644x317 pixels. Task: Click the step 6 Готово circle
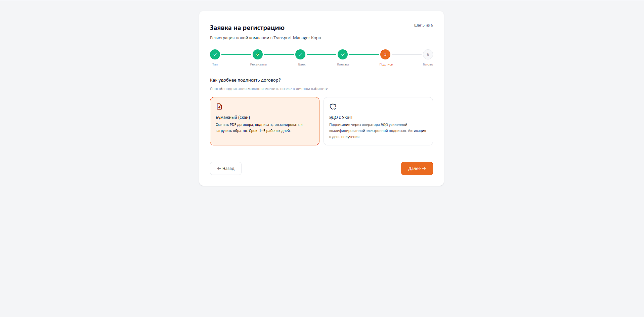point(428,54)
